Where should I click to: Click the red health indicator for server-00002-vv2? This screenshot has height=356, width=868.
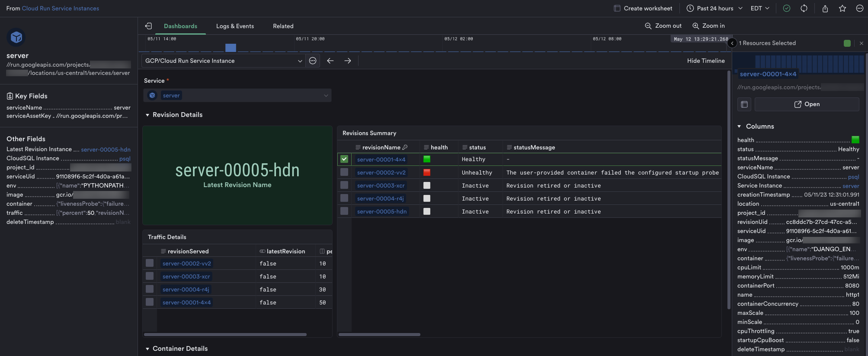[427, 172]
